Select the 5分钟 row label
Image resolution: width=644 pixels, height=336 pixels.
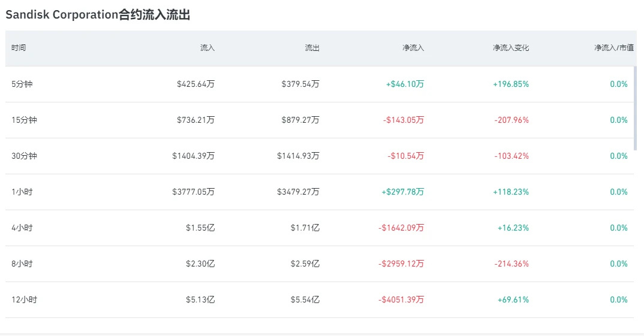[x=22, y=84]
